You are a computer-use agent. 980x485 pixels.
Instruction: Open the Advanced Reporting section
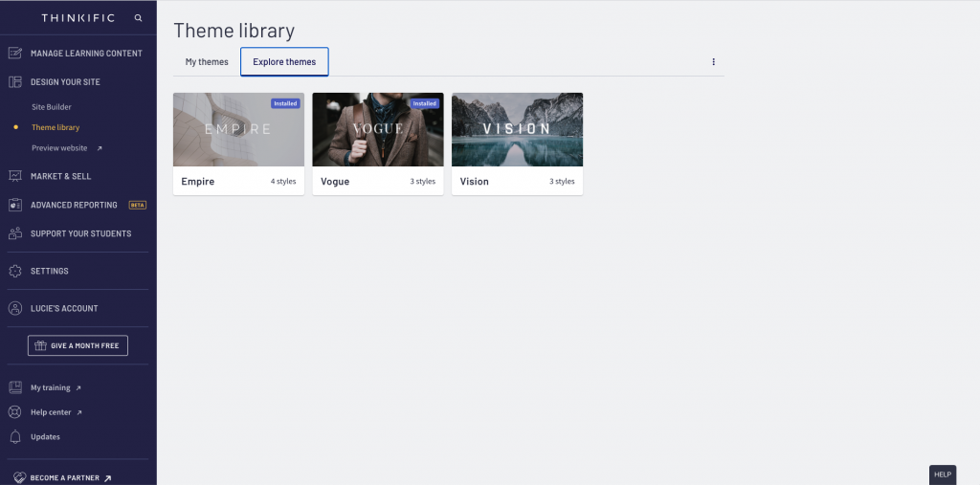tap(74, 205)
